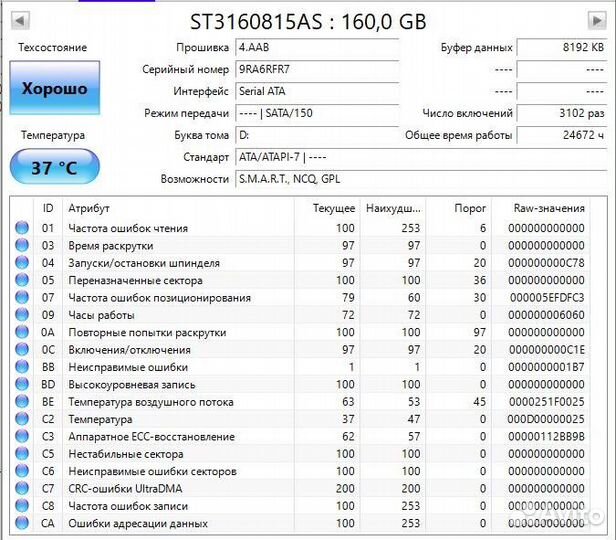This screenshot has height=540, width=616.
Task: Click the 37 °C temperature button
Action: tap(55, 168)
